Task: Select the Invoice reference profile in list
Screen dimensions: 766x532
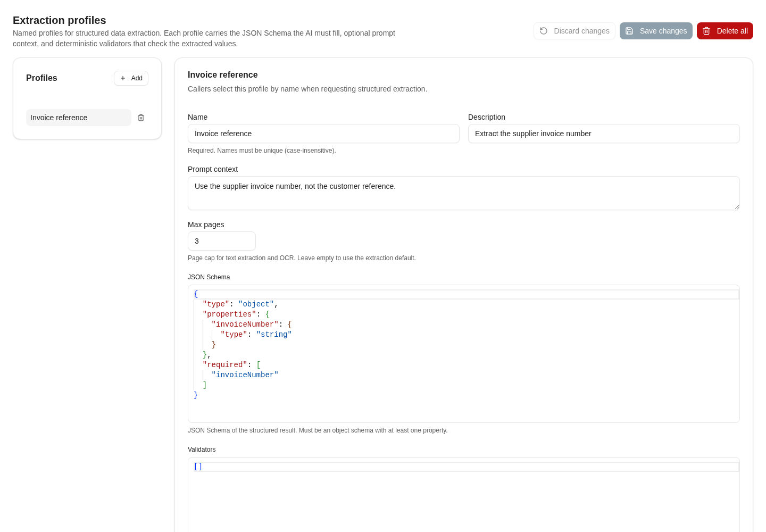Action: [79, 118]
